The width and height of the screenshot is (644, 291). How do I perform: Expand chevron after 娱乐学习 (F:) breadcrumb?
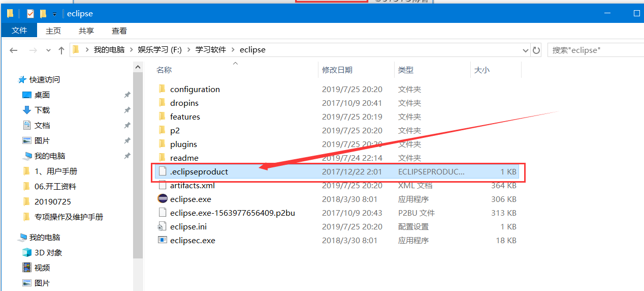pyautogui.click(x=188, y=50)
